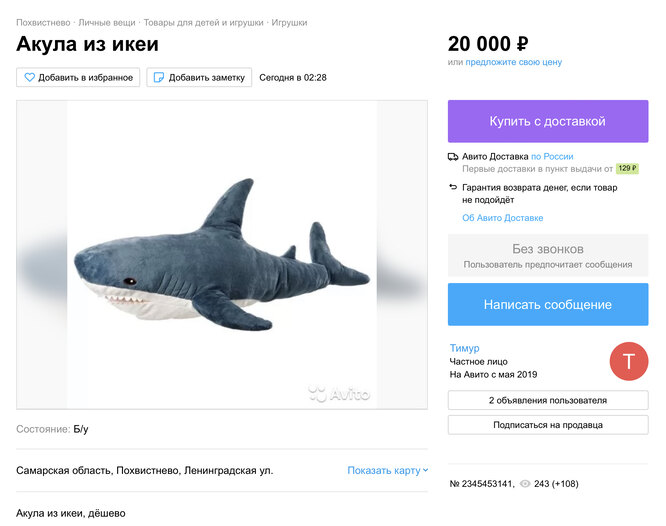Click the delivery truck icon
Viewport: 666px width, 526px height.
(453, 156)
